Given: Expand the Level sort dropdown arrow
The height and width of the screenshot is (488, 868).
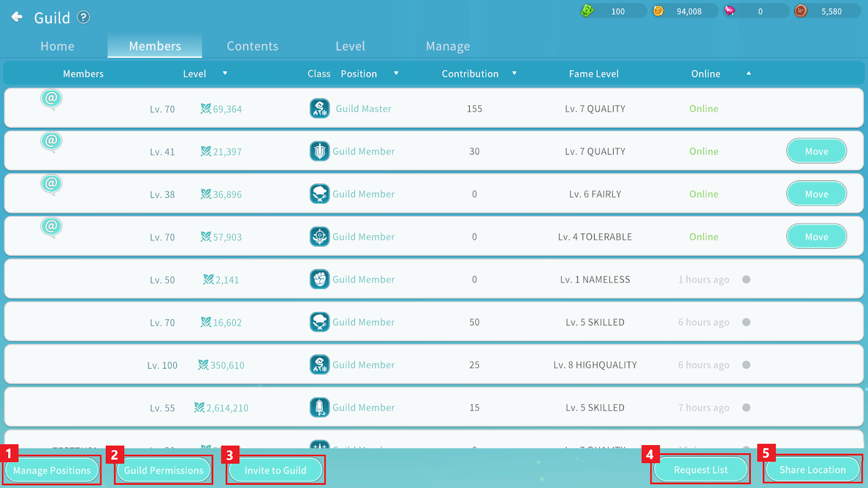Looking at the screenshot, I should (225, 73).
